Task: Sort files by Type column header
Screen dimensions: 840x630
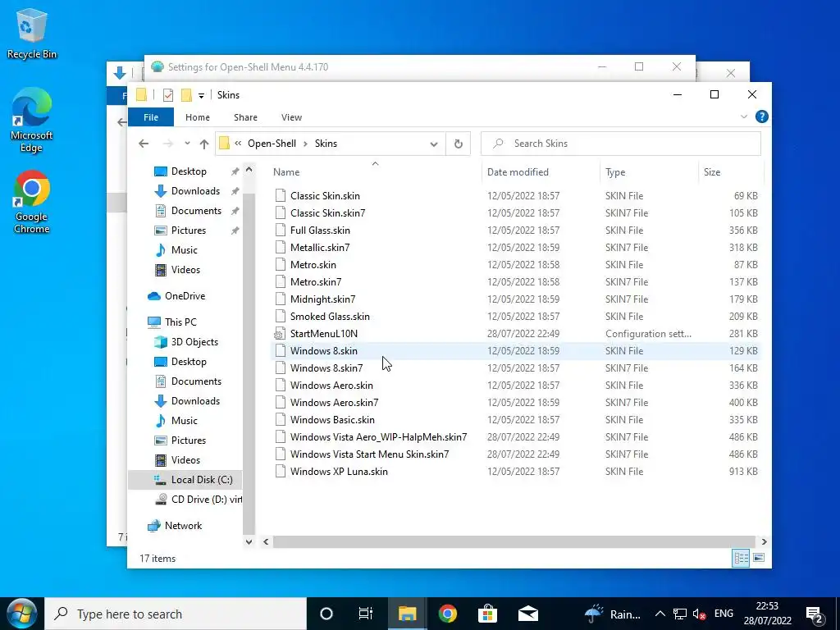Action: pos(648,172)
